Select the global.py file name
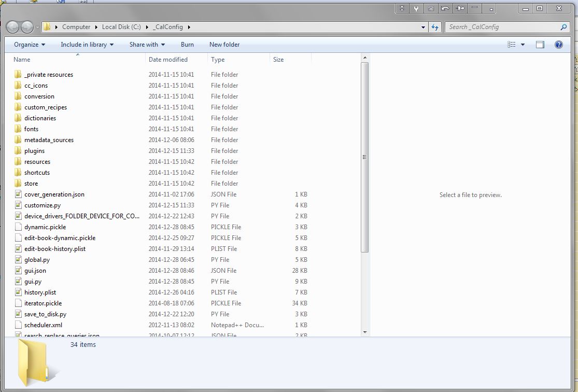This screenshot has width=578, height=392. (x=37, y=260)
